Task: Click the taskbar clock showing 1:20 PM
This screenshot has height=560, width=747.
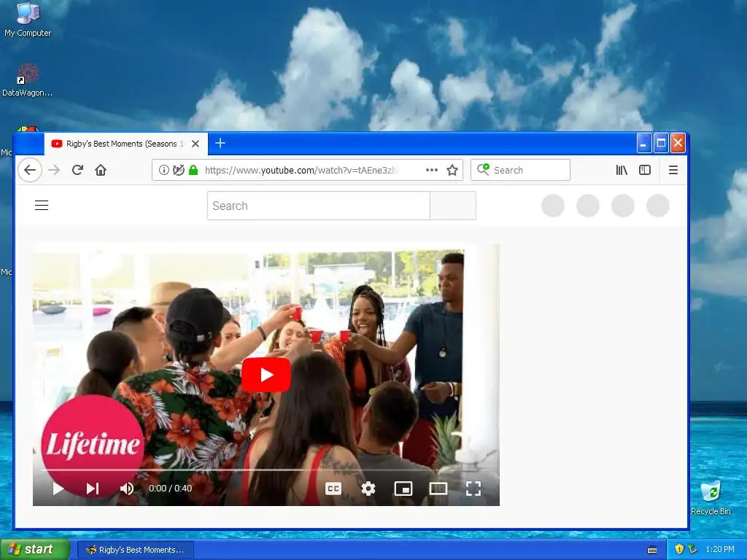Action: click(x=720, y=550)
